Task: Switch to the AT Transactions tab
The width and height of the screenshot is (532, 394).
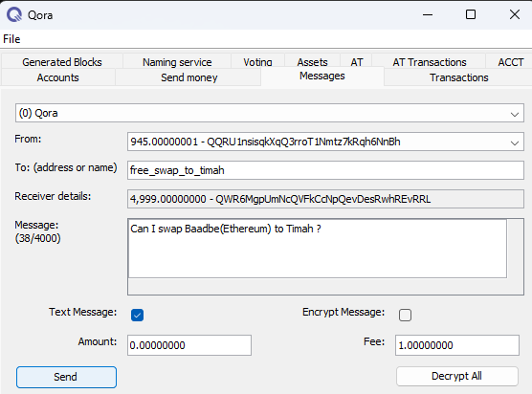Action: pos(430,62)
